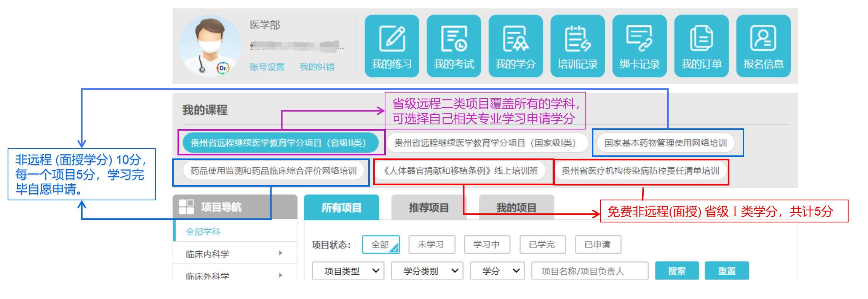The width and height of the screenshot is (868, 299).
Task: Open the 学分类别 dropdown
Action: coord(427,271)
